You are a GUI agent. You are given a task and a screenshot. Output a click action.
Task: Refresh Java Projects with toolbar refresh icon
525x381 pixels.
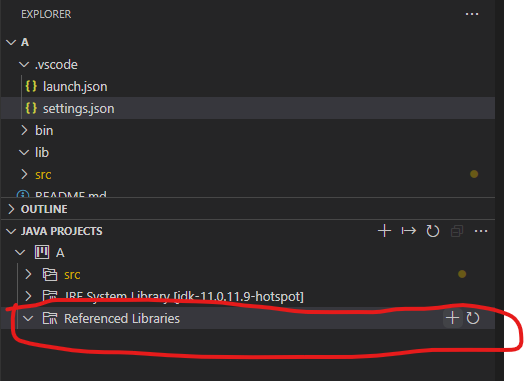[433, 231]
